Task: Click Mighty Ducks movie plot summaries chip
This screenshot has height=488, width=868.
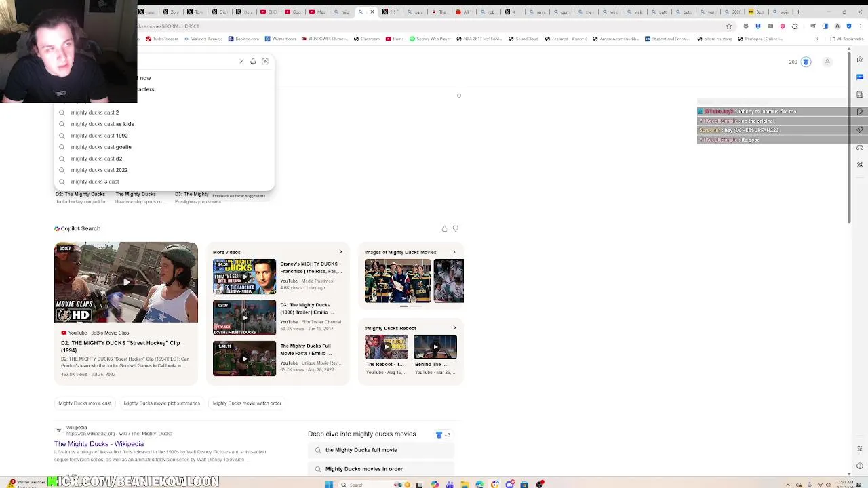Action: (161, 403)
